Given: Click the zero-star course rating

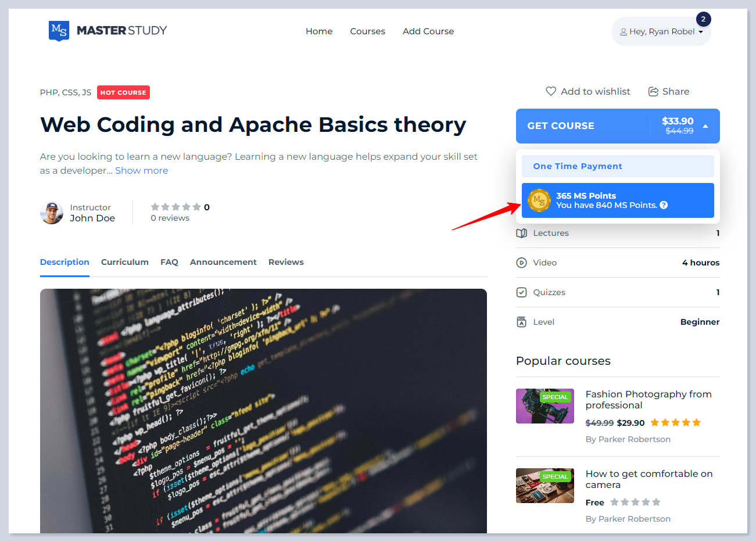Looking at the screenshot, I should click(175, 207).
